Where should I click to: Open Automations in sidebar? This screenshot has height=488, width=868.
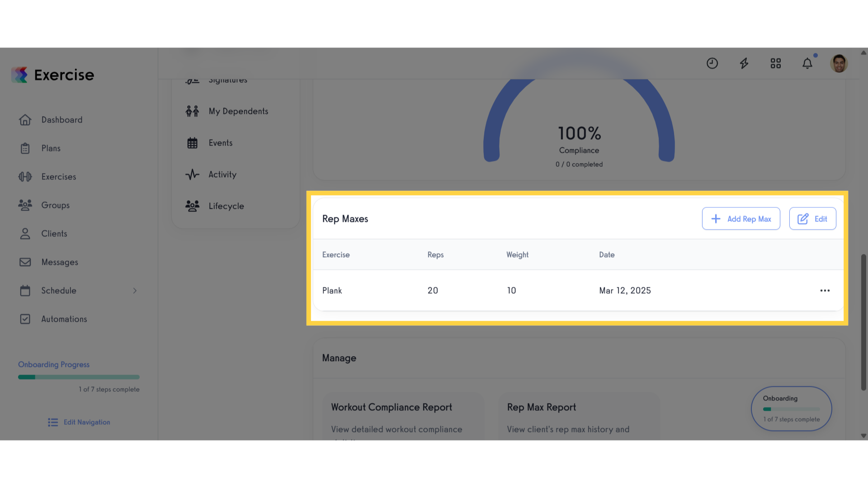pos(64,319)
